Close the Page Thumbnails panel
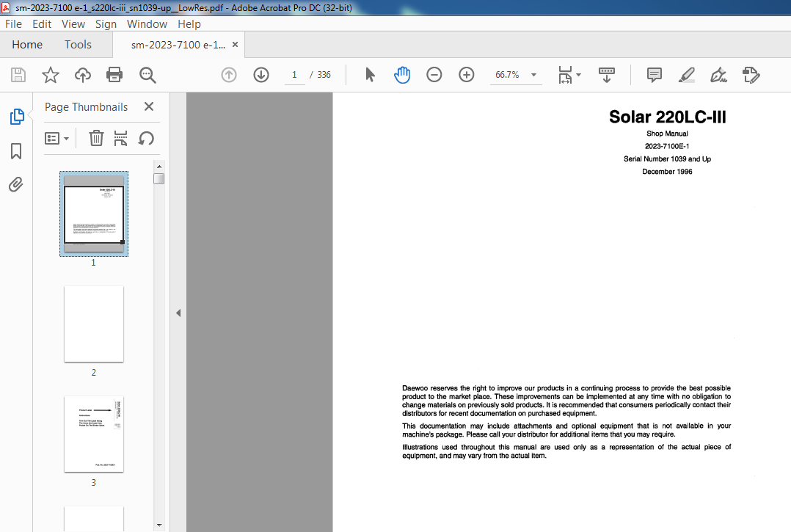791x532 pixels. tap(149, 106)
